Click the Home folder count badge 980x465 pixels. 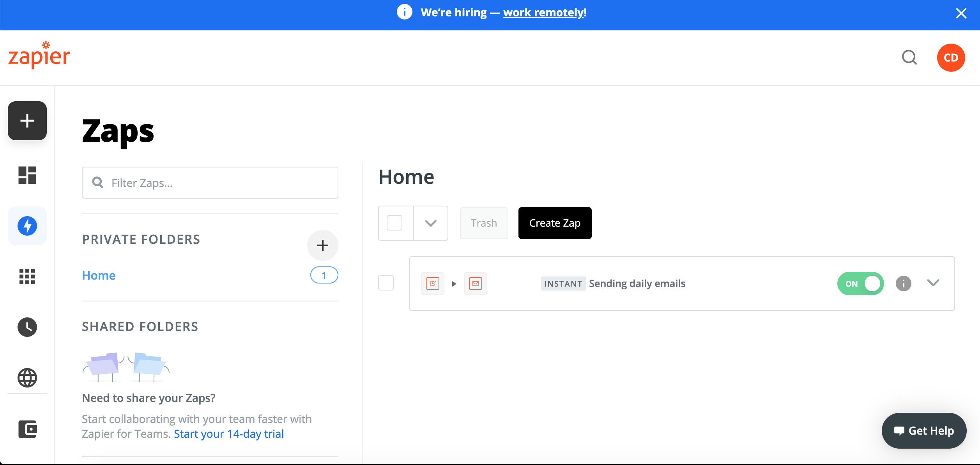pyautogui.click(x=324, y=275)
